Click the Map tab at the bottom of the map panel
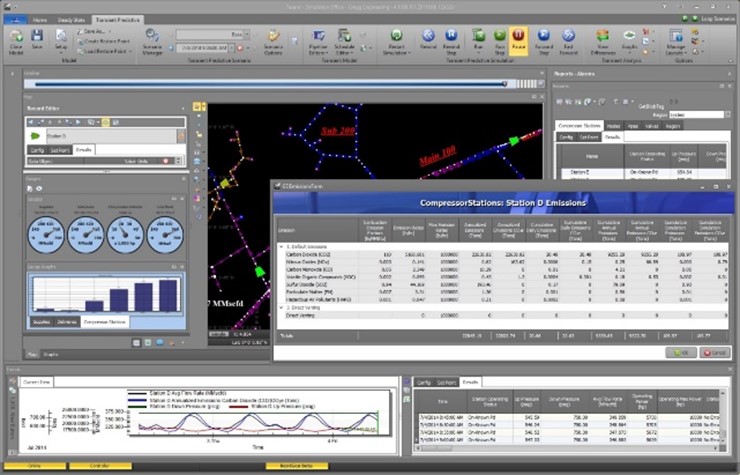 coord(32,354)
